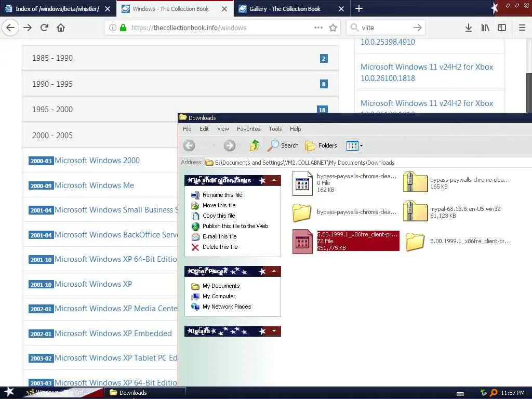Open the Tools menu in Explorer
This screenshot has height=399, width=532.
point(275,129)
